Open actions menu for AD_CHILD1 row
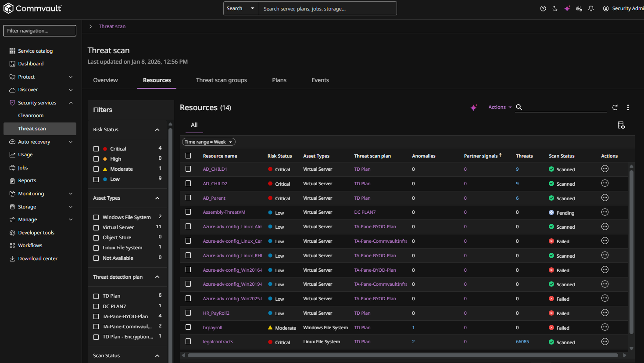 [x=605, y=168]
